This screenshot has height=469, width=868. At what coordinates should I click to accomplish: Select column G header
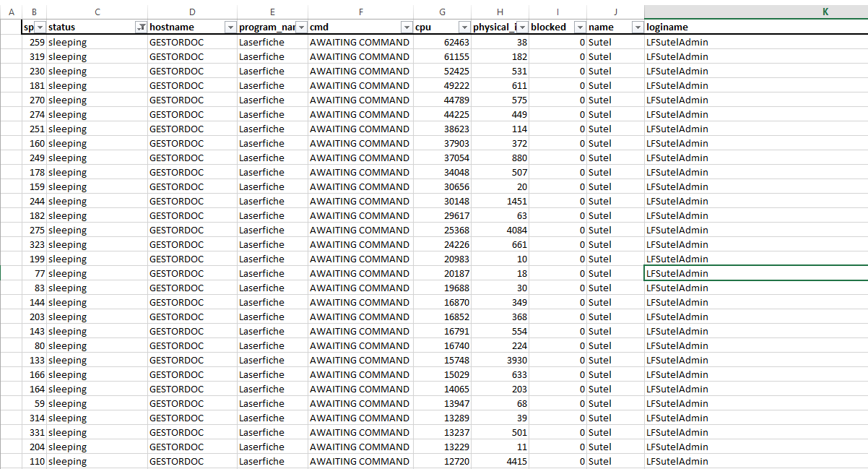coord(442,12)
